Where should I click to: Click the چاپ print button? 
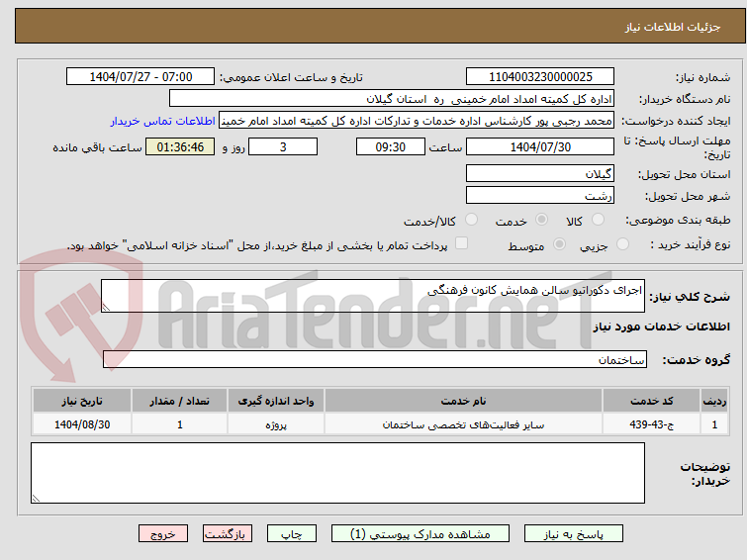tap(292, 534)
